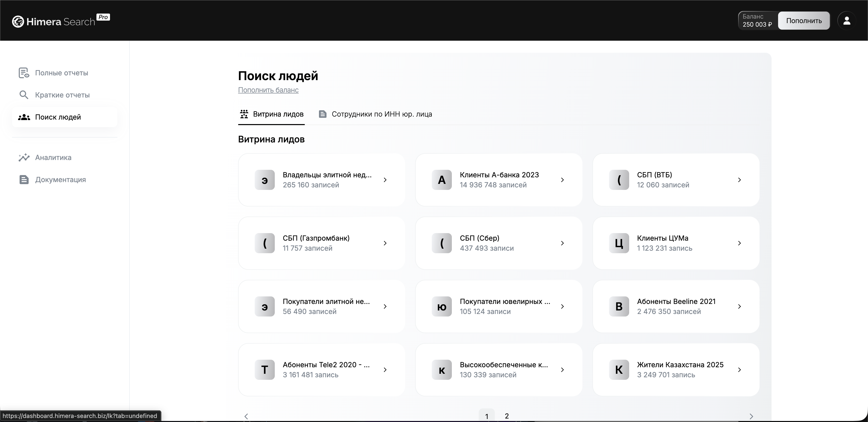The width and height of the screenshot is (868, 422).
Task: Click 'Покупатели элитной не...' card title
Action: pos(326,301)
